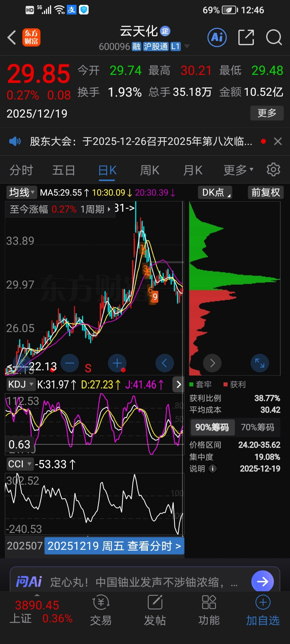Send the 问Ai query arrow

(x=263, y=582)
